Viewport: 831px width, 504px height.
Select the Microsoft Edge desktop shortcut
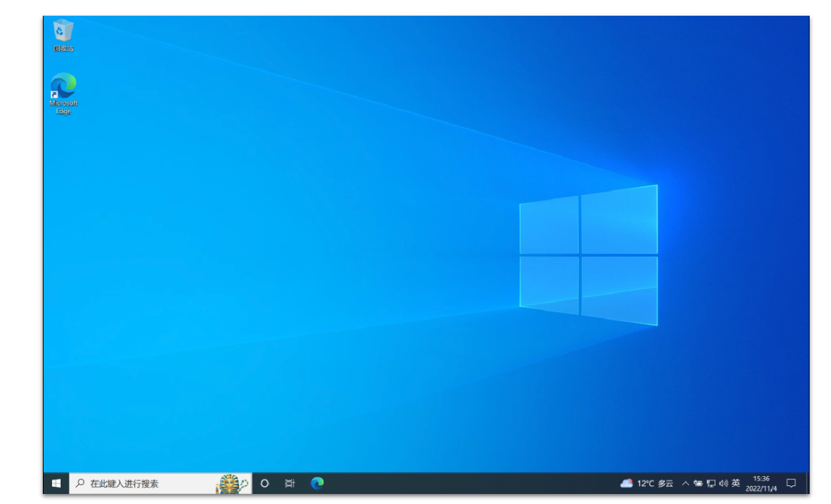click(x=63, y=94)
